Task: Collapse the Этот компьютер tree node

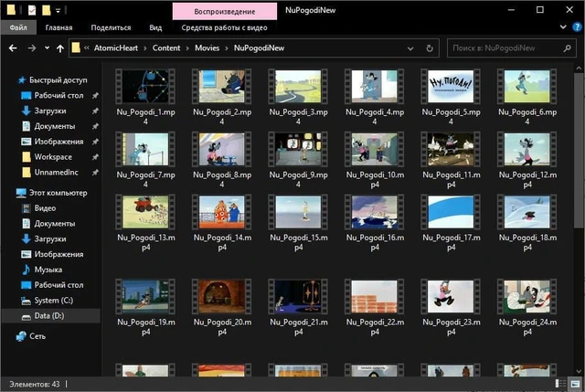Action: (9, 193)
